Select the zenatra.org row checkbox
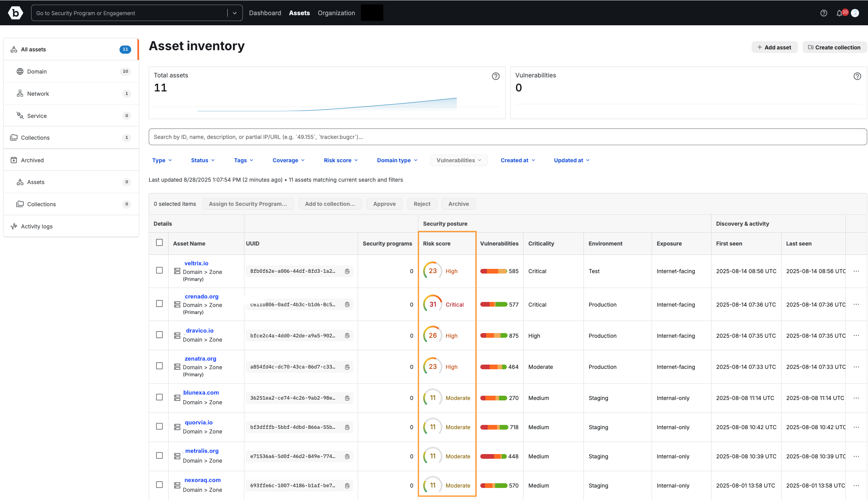The height and width of the screenshot is (500, 868). click(x=159, y=366)
